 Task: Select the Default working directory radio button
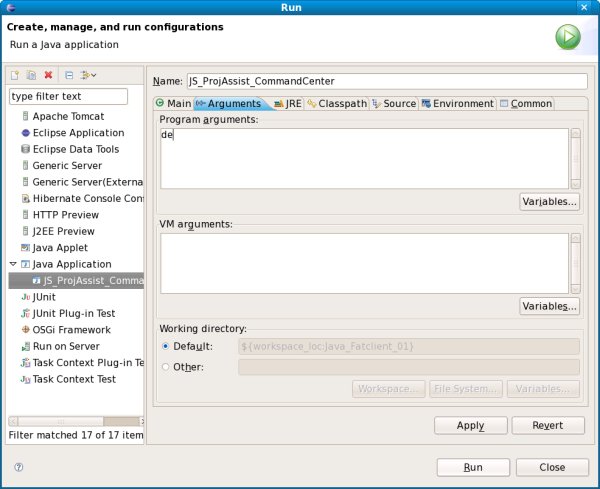(166, 346)
